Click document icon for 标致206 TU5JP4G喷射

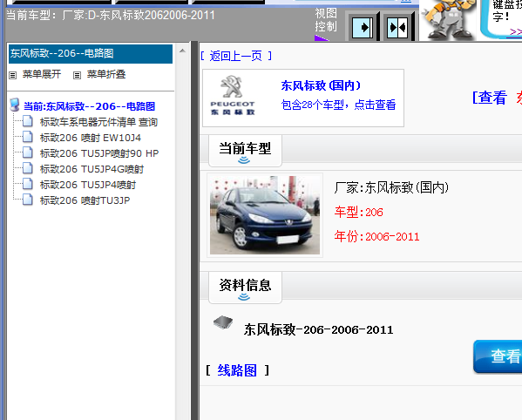point(28,168)
